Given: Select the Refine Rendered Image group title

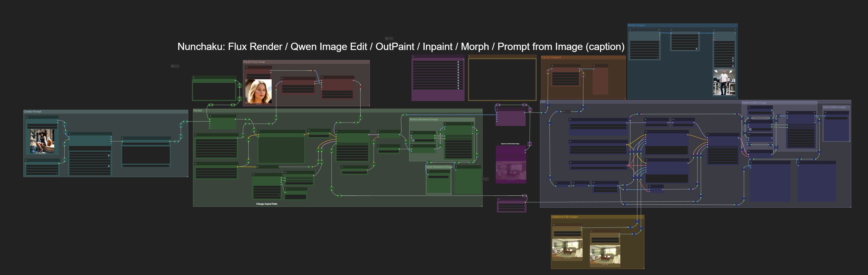Looking at the screenshot, I should pos(424,120).
